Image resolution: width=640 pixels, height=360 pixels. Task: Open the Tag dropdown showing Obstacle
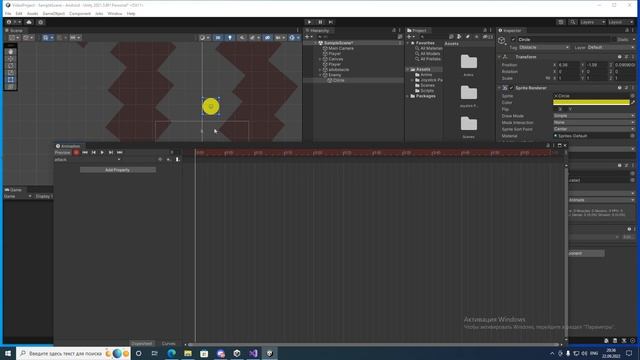pyautogui.click(x=544, y=47)
